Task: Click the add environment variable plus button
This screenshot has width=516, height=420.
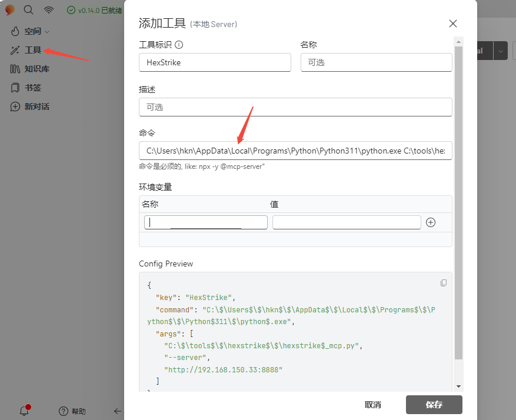Action: point(430,222)
